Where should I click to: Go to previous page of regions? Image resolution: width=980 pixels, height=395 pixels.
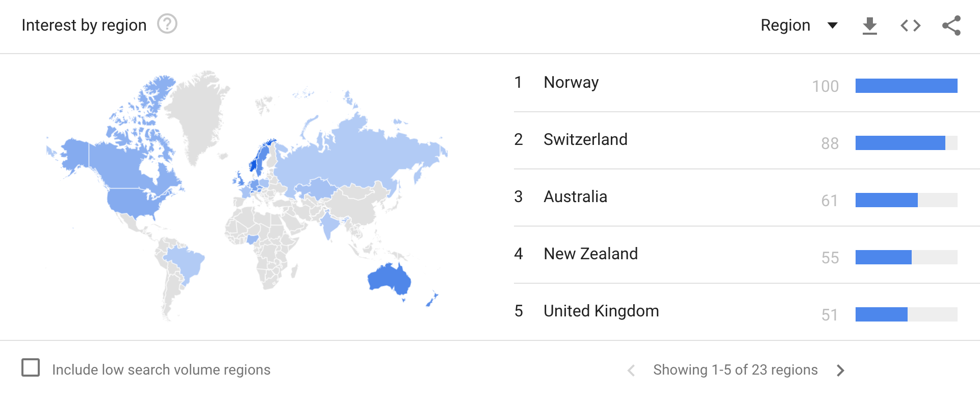[x=631, y=371]
